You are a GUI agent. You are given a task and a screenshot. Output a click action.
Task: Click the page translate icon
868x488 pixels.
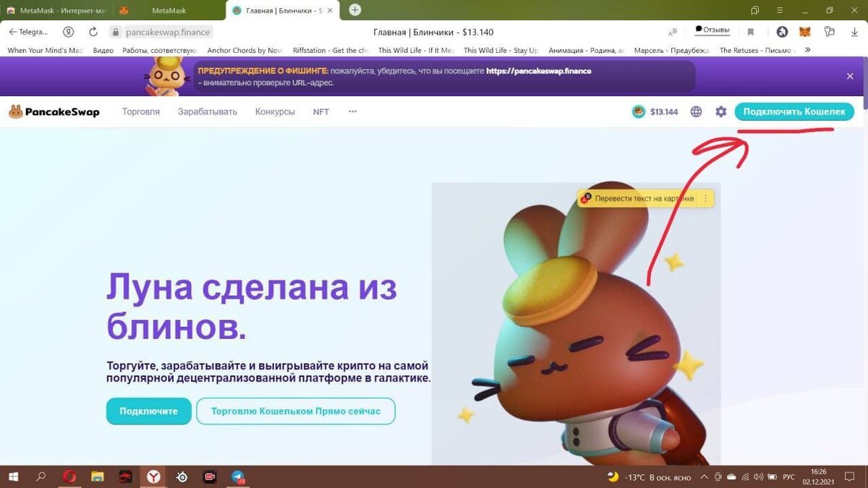point(673,32)
